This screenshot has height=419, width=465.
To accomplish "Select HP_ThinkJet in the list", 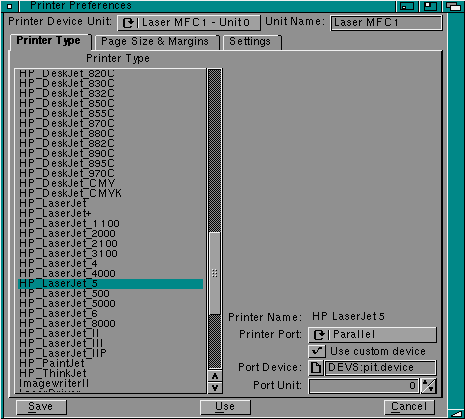I will pyautogui.click(x=110, y=373).
